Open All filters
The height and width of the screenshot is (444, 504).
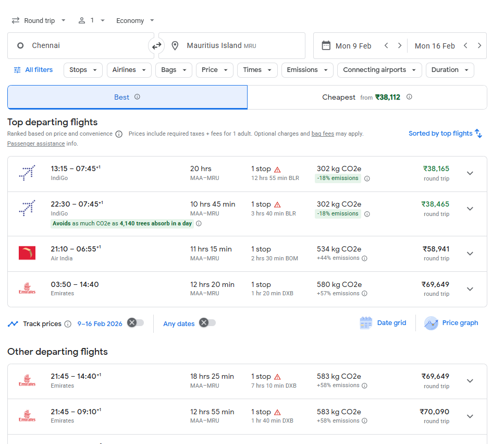pos(33,69)
